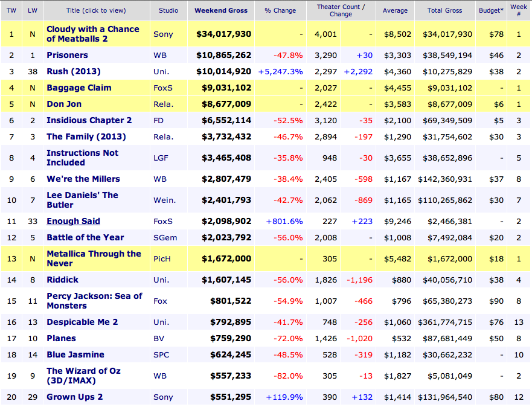
Task: Select LGF studio in Instructions Not Included row
Action: pos(161,158)
